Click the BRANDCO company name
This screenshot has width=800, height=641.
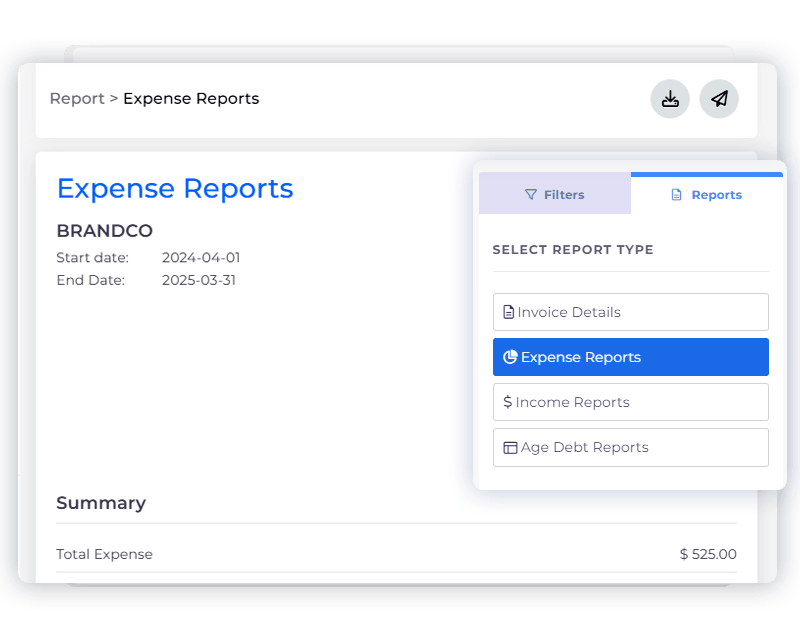(104, 231)
